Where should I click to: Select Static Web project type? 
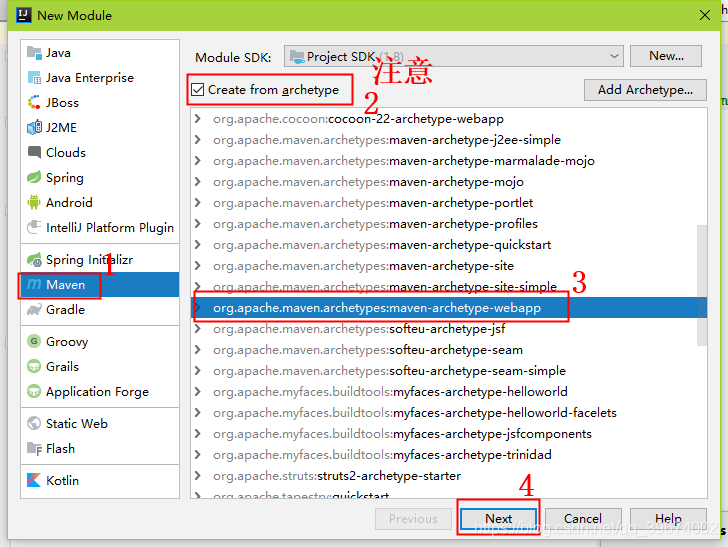click(x=100, y=423)
